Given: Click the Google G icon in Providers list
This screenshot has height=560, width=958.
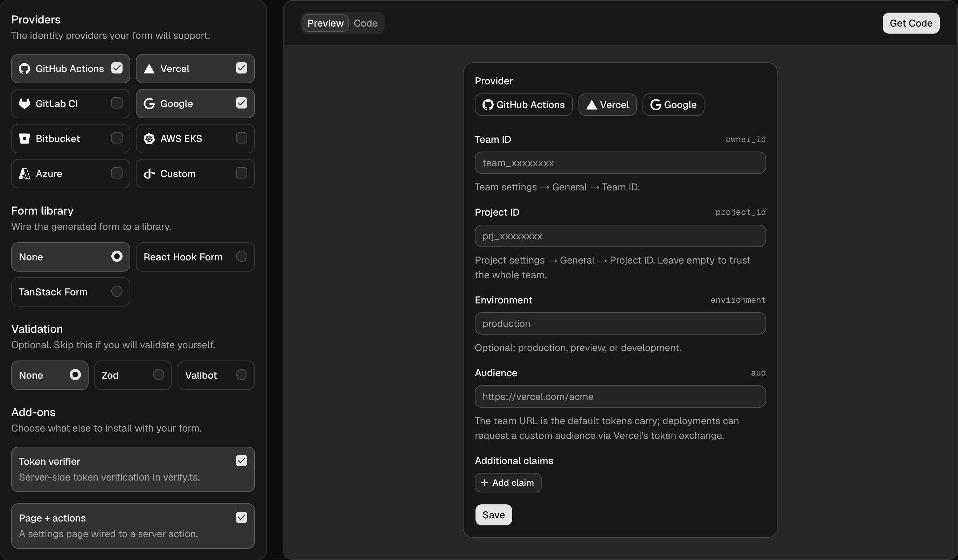Looking at the screenshot, I should [149, 104].
